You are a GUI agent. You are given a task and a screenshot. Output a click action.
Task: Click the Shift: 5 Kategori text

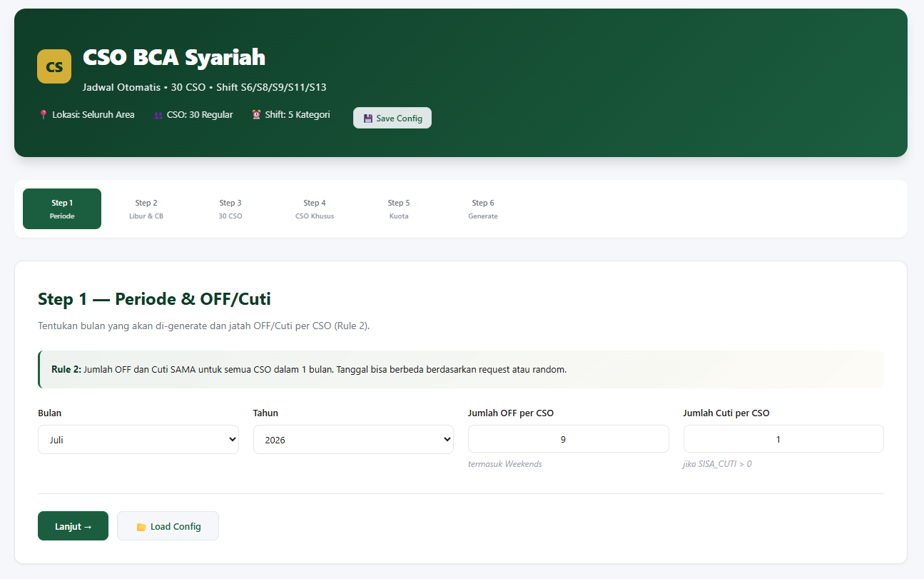(298, 115)
